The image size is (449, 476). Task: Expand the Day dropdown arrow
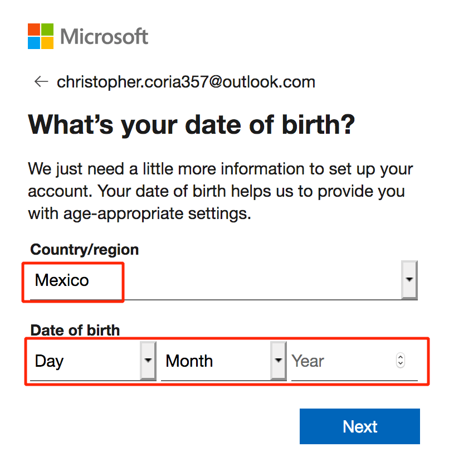148,361
